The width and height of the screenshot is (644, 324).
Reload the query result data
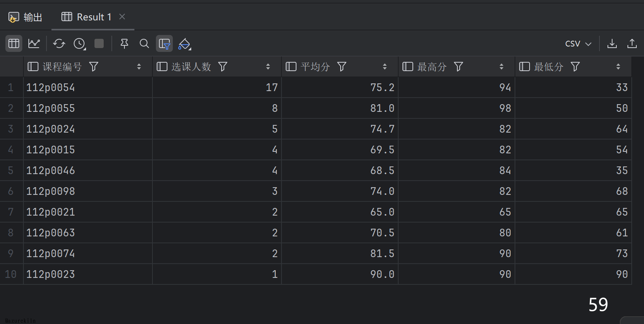pyautogui.click(x=59, y=43)
